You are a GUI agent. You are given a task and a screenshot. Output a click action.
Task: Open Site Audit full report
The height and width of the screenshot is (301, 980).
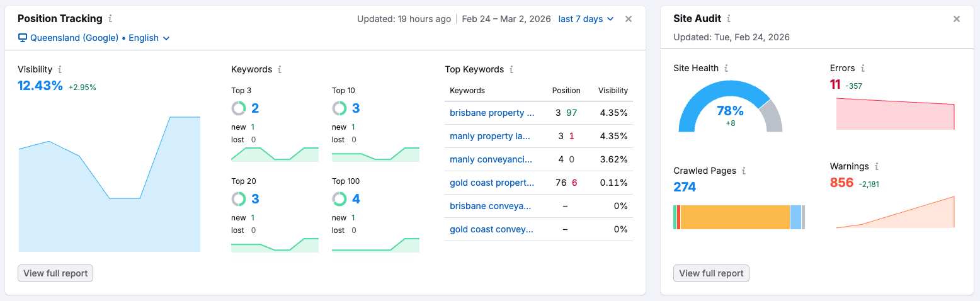point(711,273)
